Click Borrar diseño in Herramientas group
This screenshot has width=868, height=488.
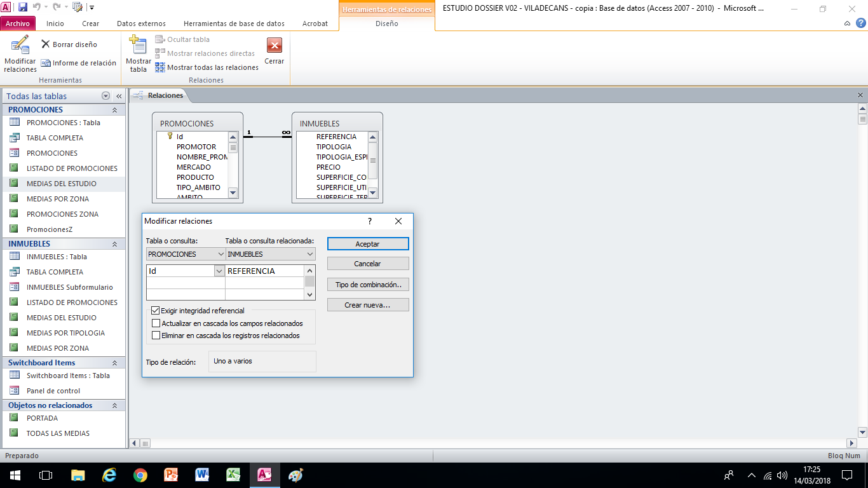pos(69,44)
